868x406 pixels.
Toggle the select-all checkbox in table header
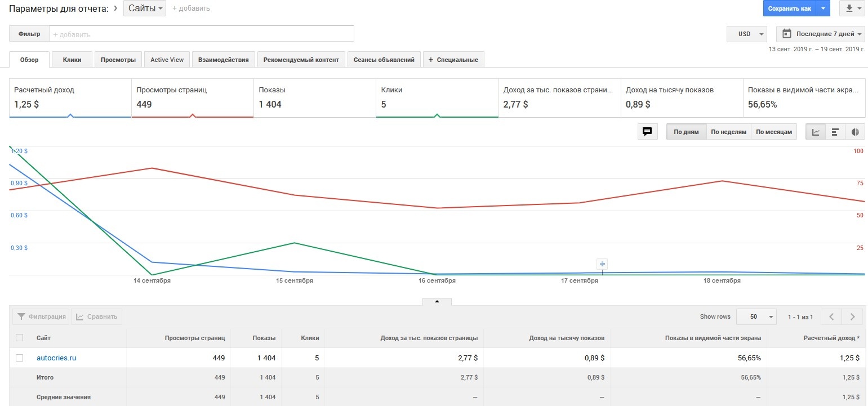click(x=20, y=338)
